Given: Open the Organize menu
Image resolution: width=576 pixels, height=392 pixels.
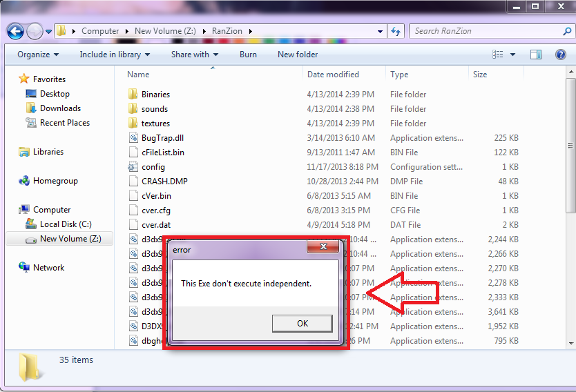Looking at the screenshot, I should (38, 55).
